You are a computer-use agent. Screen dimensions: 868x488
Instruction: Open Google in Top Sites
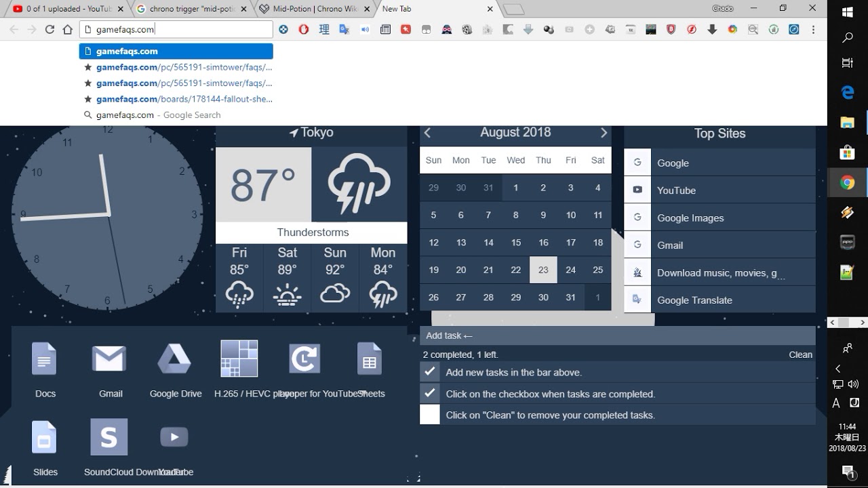click(719, 163)
